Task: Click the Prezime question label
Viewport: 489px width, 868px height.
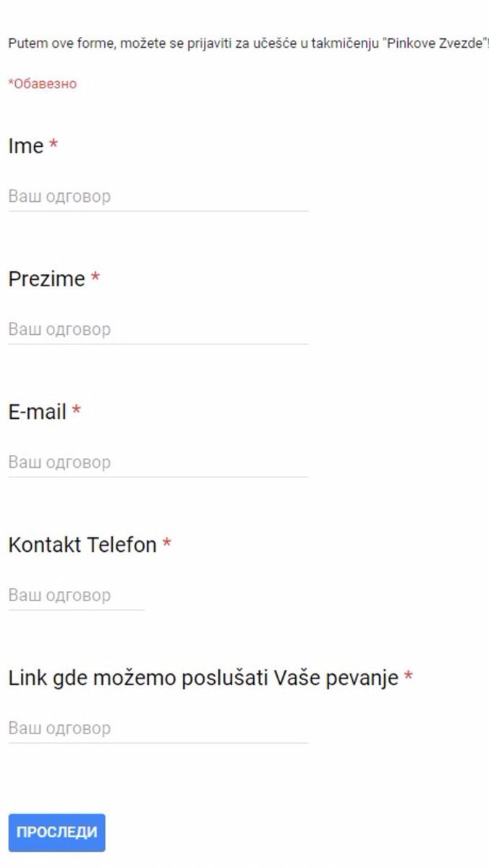Action: 46,279
